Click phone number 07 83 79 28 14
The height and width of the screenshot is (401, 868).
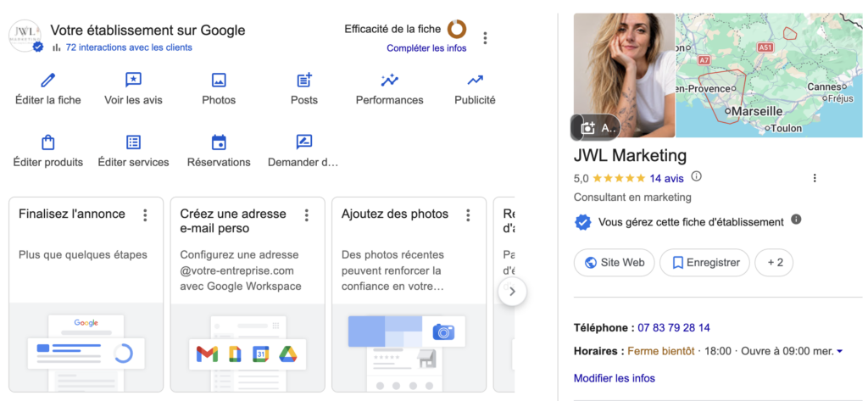coord(674,328)
